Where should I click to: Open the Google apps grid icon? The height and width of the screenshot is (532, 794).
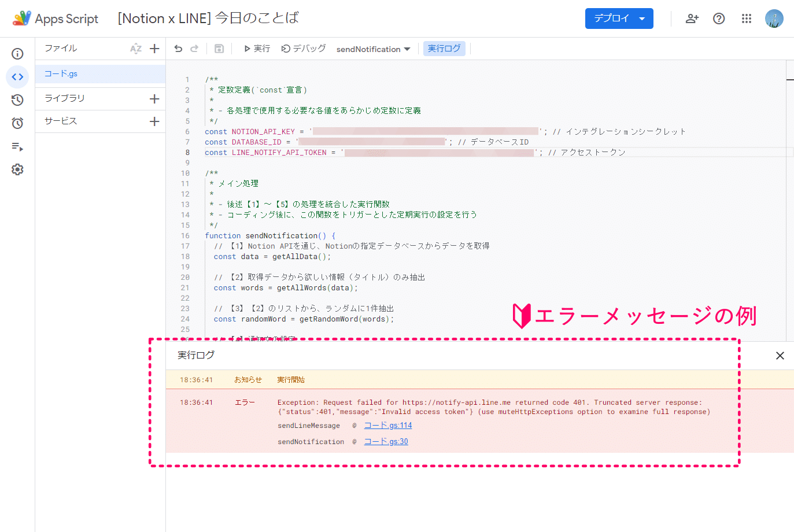tap(747, 19)
